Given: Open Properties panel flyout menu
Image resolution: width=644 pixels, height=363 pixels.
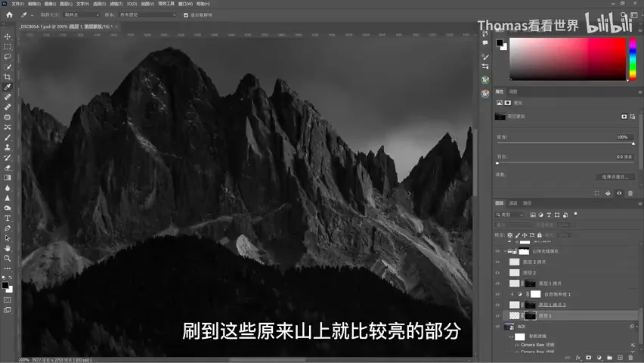Looking at the screenshot, I should (x=639, y=92).
